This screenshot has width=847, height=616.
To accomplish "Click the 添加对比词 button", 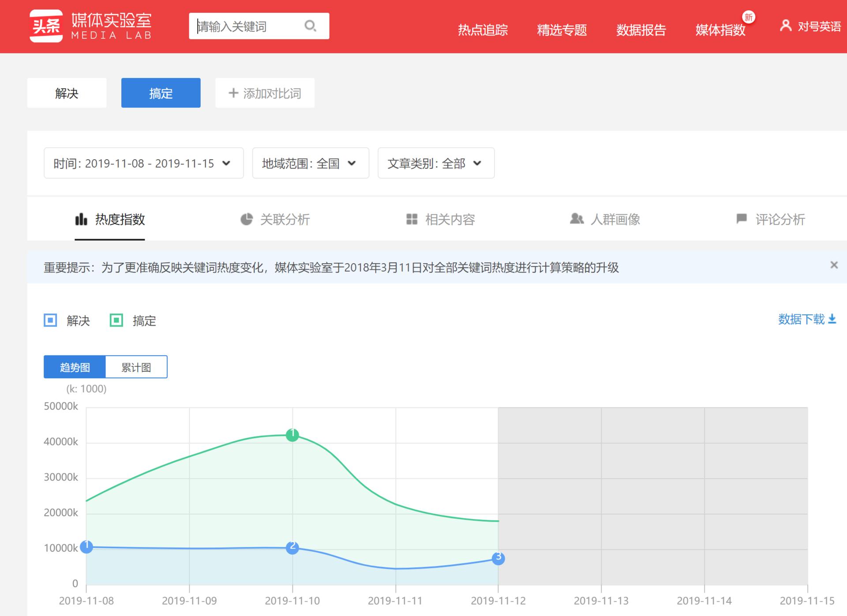I will [x=265, y=93].
